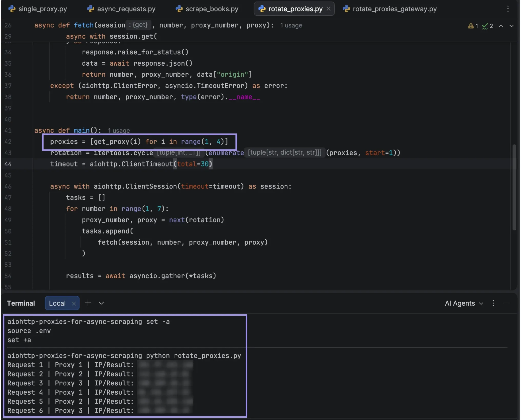This screenshot has height=420, width=521.
Task: Click 'python rotate_proxies.py' command in the terminal
Action: pyautogui.click(x=194, y=356)
